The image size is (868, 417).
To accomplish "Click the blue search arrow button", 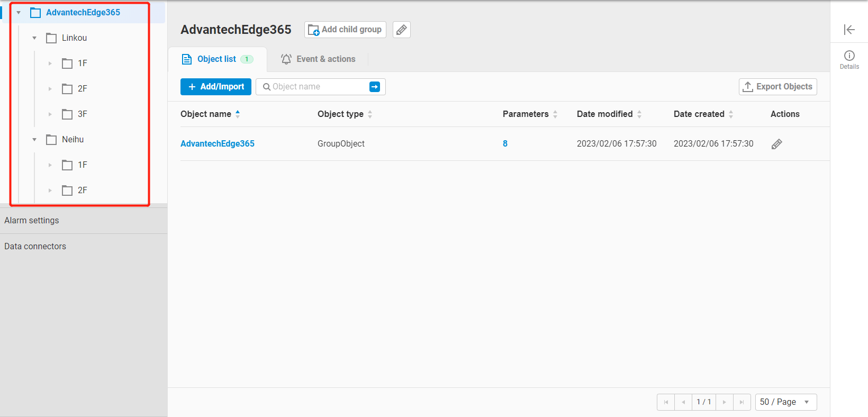I will click(374, 87).
